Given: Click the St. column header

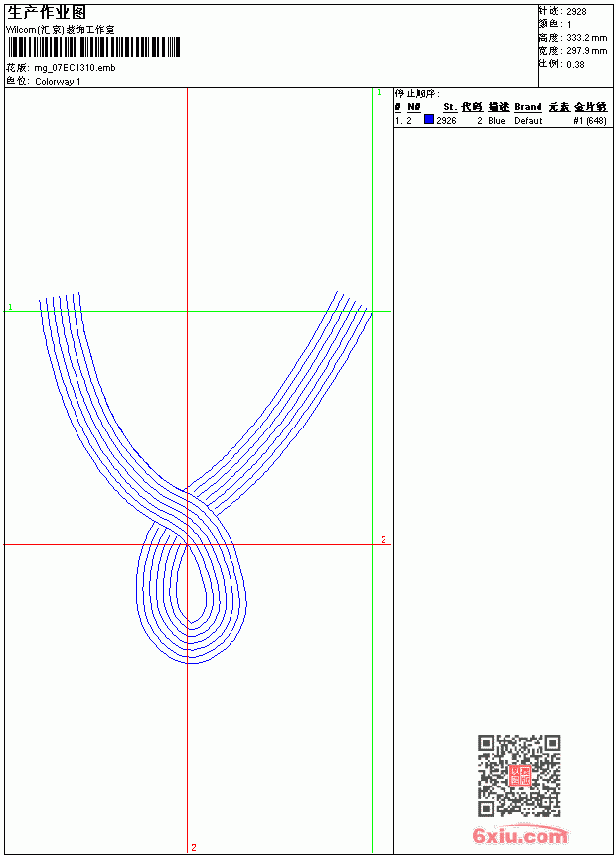Looking at the screenshot, I should [x=450, y=107].
